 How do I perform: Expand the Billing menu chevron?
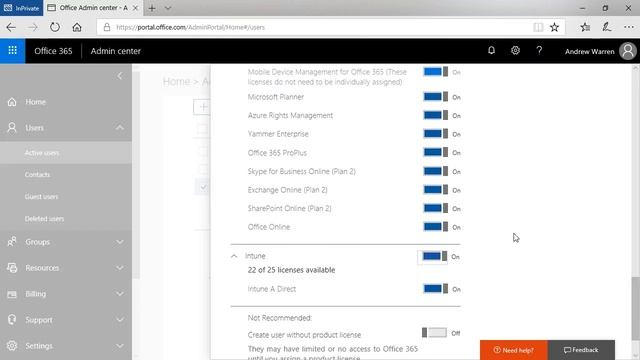coord(120,294)
